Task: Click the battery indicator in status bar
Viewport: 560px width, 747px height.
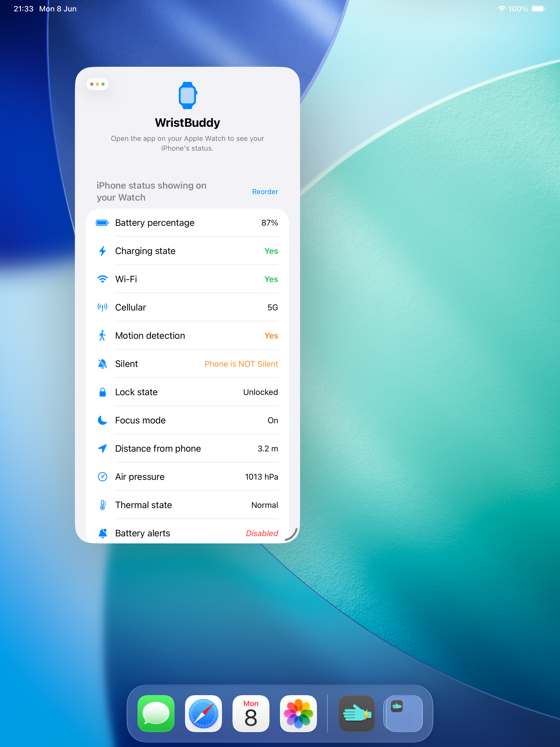Action: click(538, 9)
